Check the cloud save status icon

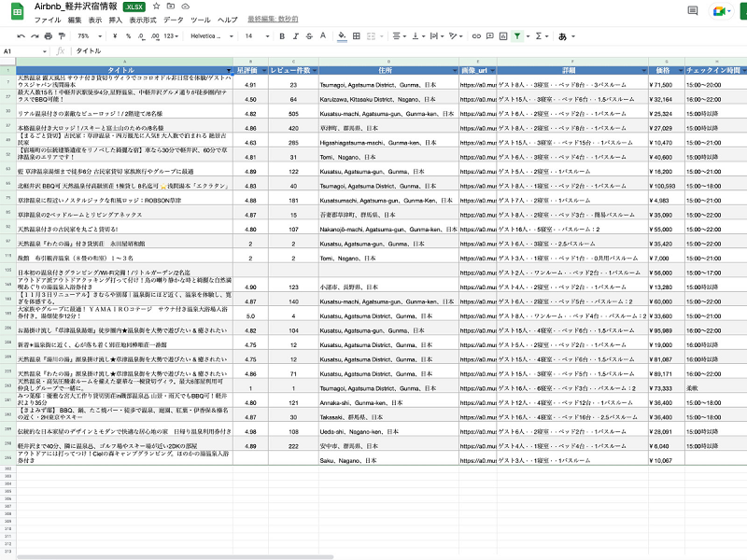pos(185,7)
